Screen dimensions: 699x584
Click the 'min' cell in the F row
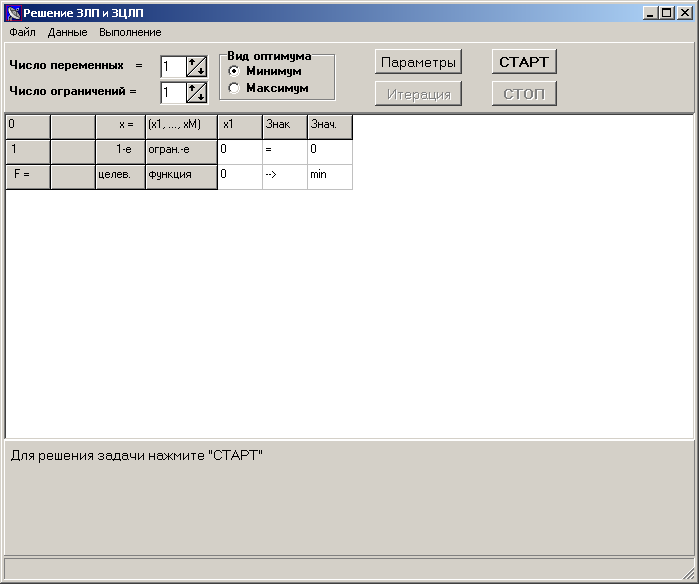330,177
